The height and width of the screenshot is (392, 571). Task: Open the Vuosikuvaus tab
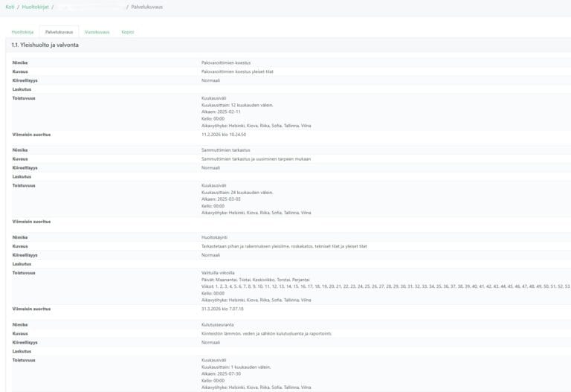(97, 32)
